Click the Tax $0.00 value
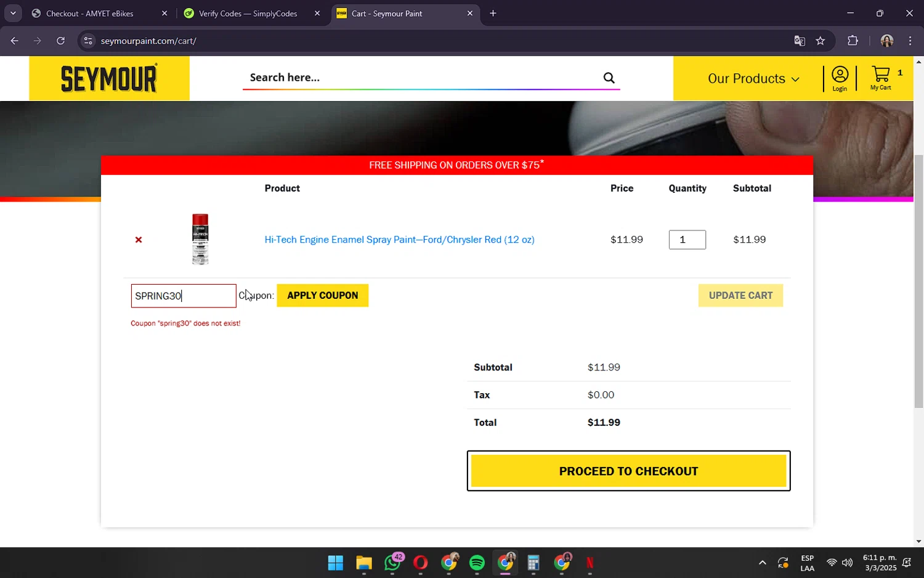 coord(601,395)
